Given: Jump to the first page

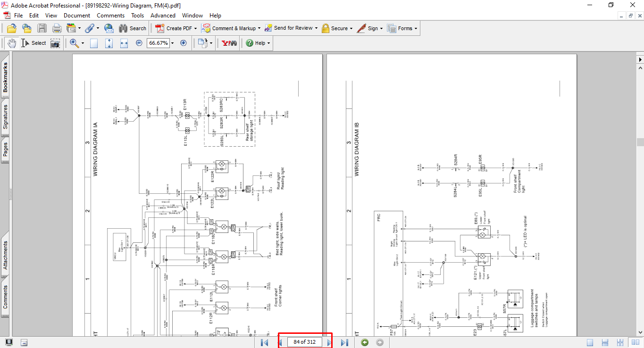Looking at the screenshot, I should coord(265,342).
